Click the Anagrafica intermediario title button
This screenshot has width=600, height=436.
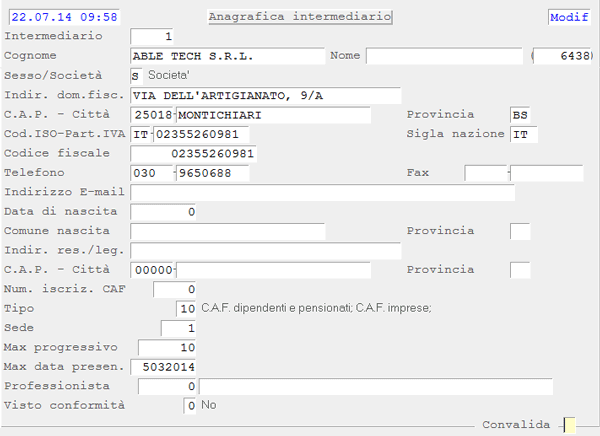299,17
